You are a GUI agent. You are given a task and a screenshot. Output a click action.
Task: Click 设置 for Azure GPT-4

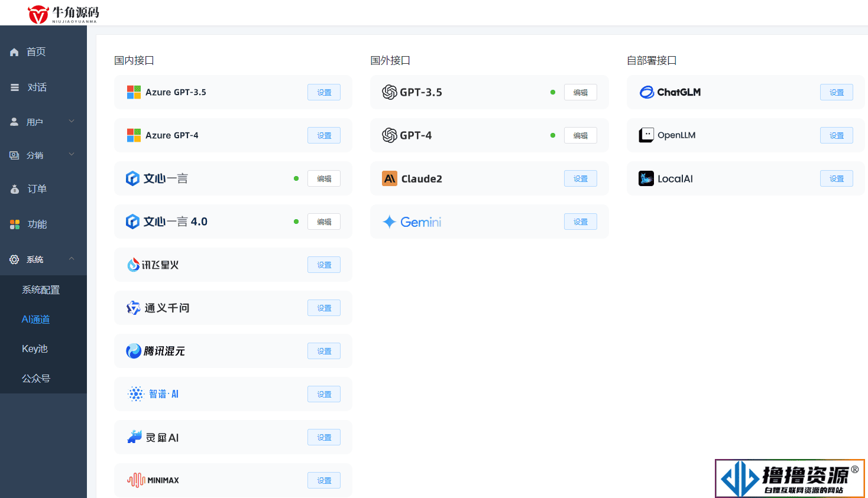[x=324, y=135]
